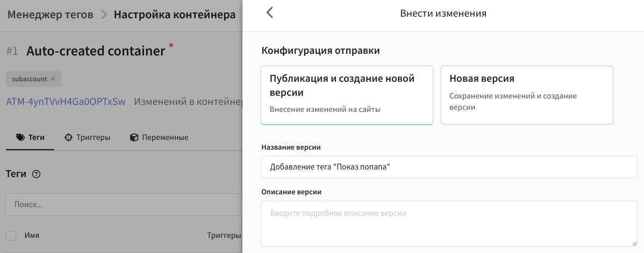Grab the textarea resize handle corner
This screenshot has height=253, width=644.
[x=634, y=243]
